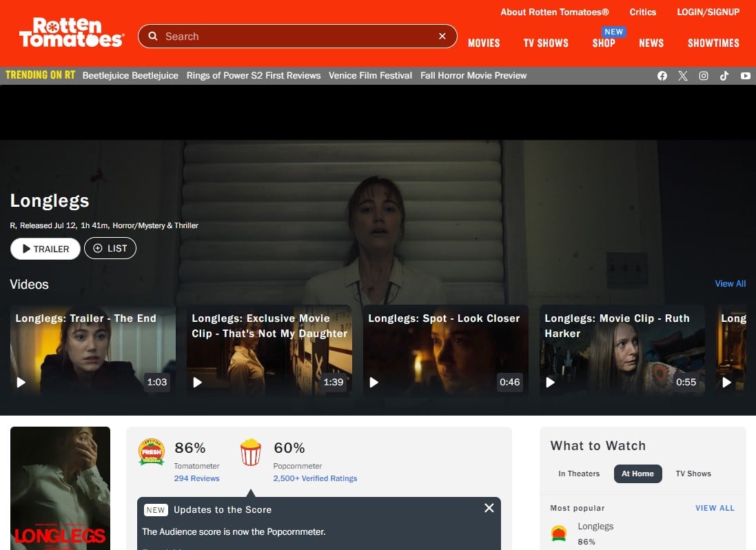Click the Popcornmeter popcorn bucket icon
This screenshot has height=550, width=756.
(250, 453)
